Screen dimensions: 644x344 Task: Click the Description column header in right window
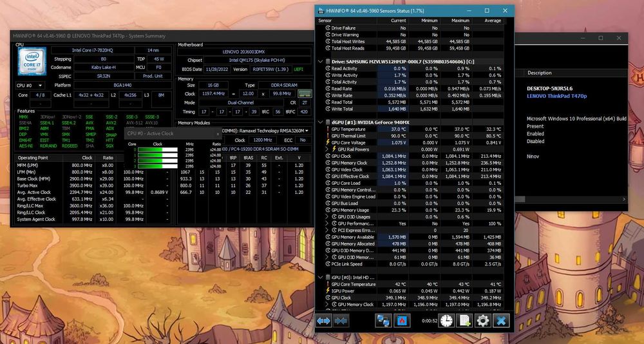coord(575,73)
